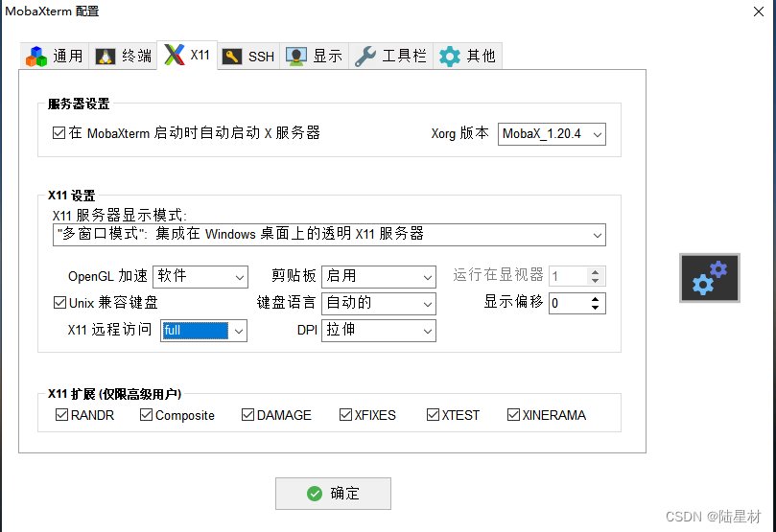The height and width of the screenshot is (532, 776).
Task: Open the OpenGL 加速 dropdown
Action: tap(200, 277)
